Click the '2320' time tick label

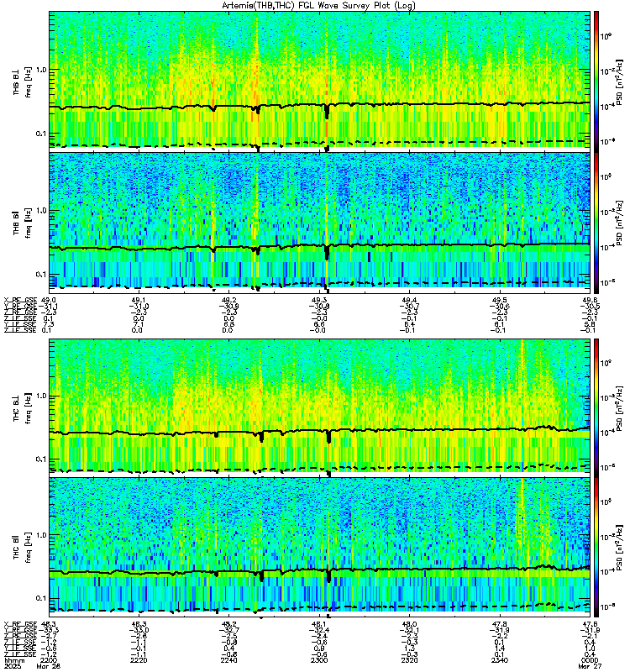pos(409,660)
